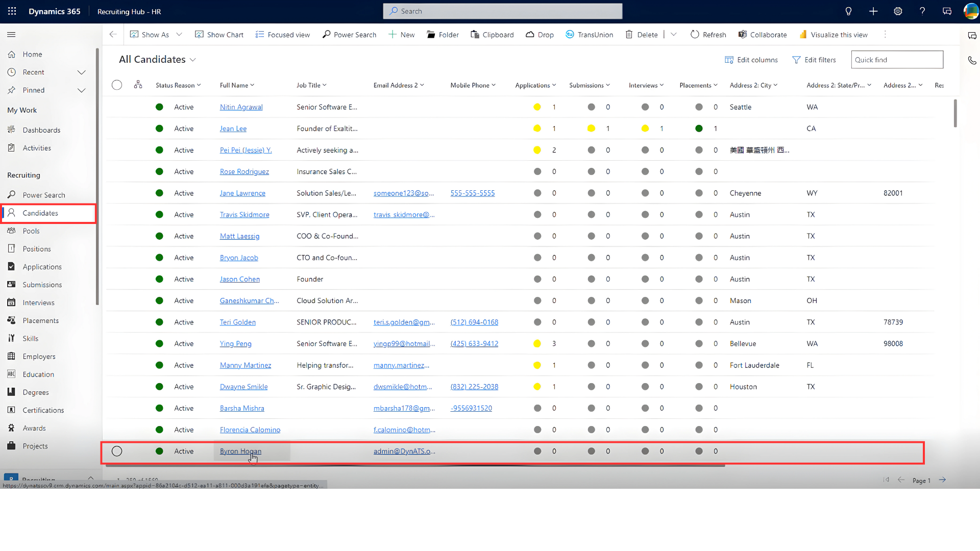The image size is (980, 551).
Task: Open the All Candidates view selector
Action: 158,60
